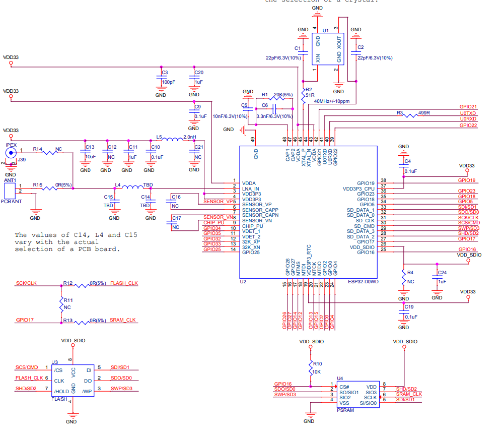504x434 pixels.
Task: Click the U3 FLASH chip symbol
Action: point(73,381)
